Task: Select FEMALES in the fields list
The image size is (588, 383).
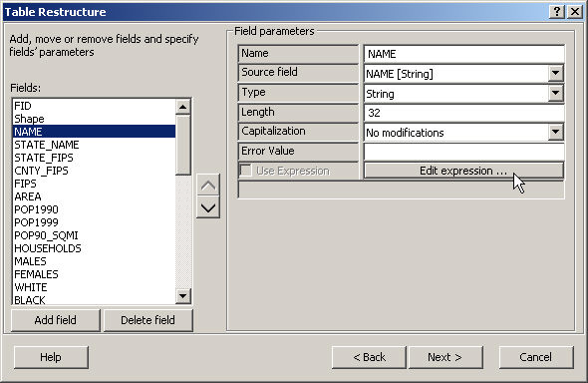Action: pyautogui.click(x=94, y=274)
